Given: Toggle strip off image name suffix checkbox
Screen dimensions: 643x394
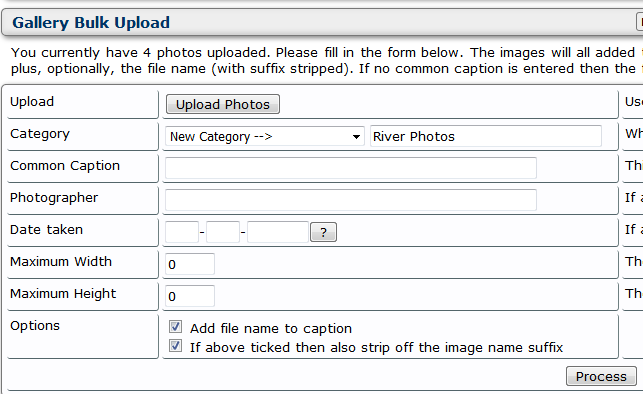Looking at the screenshot, I should 176,346.
